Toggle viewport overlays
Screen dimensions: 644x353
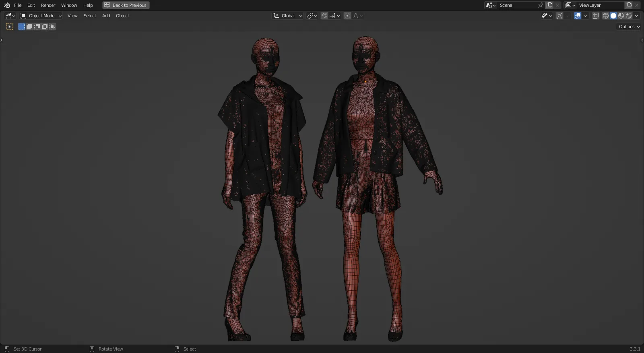[578, 16]
